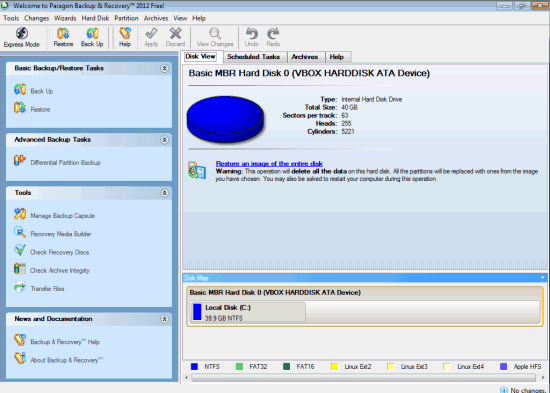Open the Changes menu
Viewport: 550px width, 393px height.
pos(36,18)
